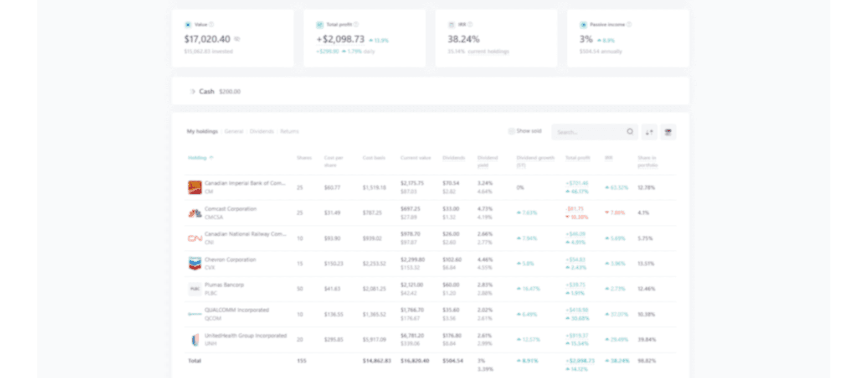Open the QUALCOMM Incorporated holding

point(236,310)
